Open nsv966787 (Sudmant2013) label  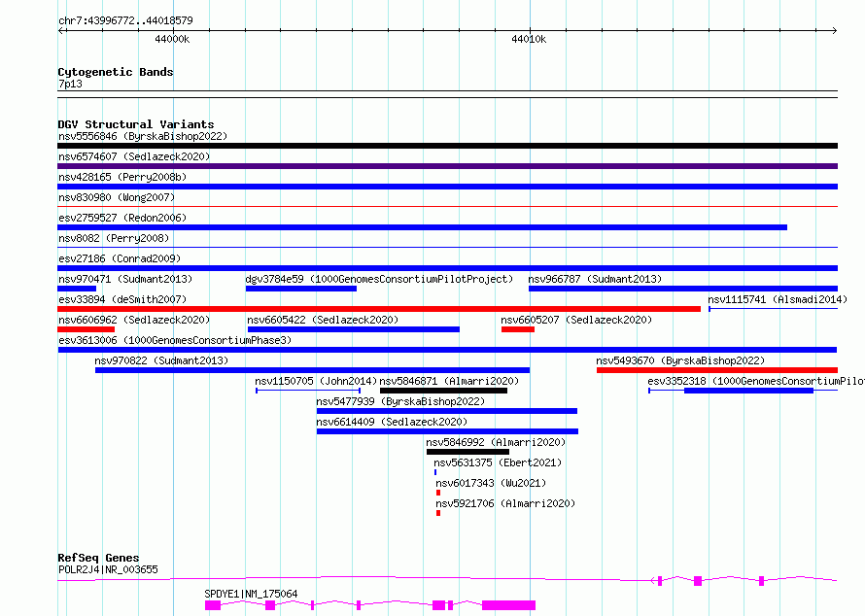point(595,279)
